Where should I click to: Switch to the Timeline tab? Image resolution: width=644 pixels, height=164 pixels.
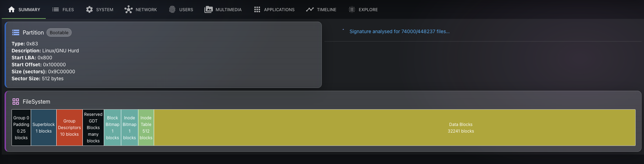(326, 9)
